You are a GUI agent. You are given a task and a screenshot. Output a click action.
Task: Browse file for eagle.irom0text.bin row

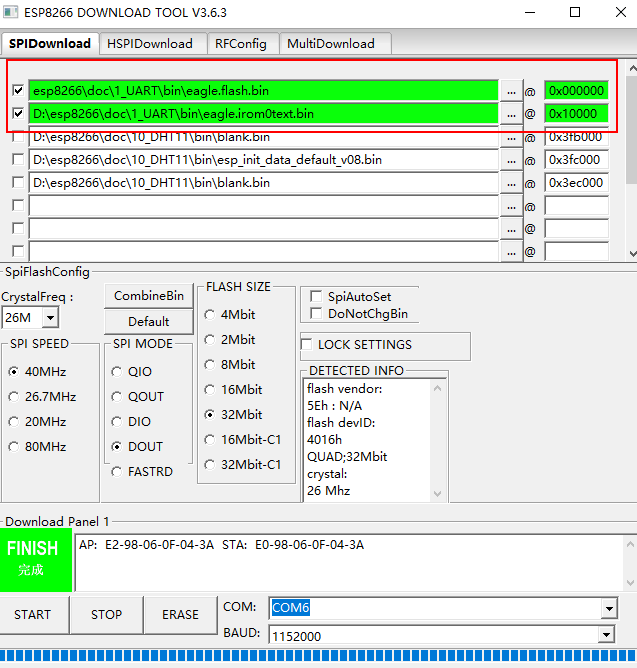[x=511, y=114]
